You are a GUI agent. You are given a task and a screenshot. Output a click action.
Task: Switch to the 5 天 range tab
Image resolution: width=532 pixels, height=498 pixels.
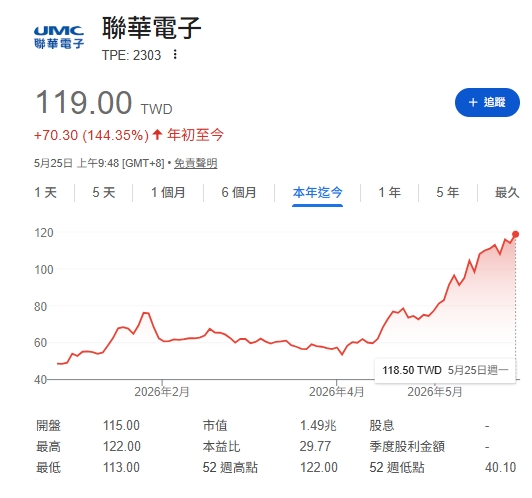pos(104,193)
